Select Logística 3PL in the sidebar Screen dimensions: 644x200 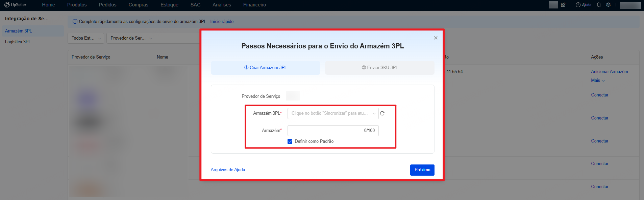(18, 42)
